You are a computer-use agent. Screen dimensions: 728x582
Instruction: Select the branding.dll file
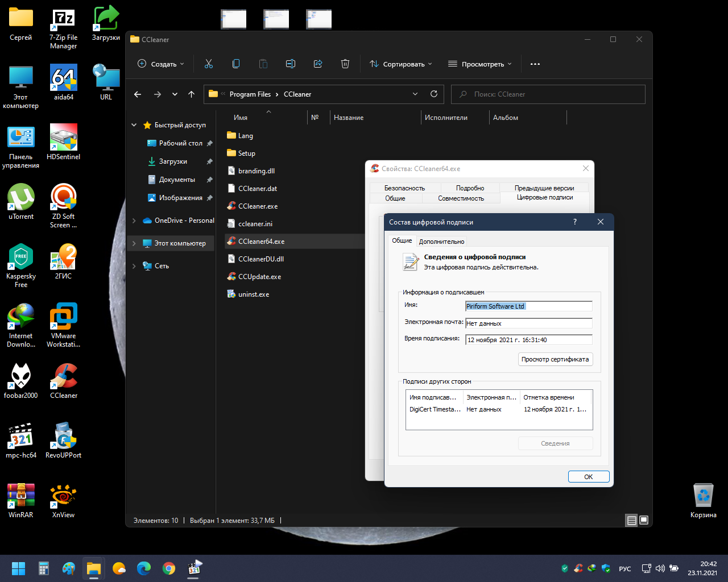[257, 171]
